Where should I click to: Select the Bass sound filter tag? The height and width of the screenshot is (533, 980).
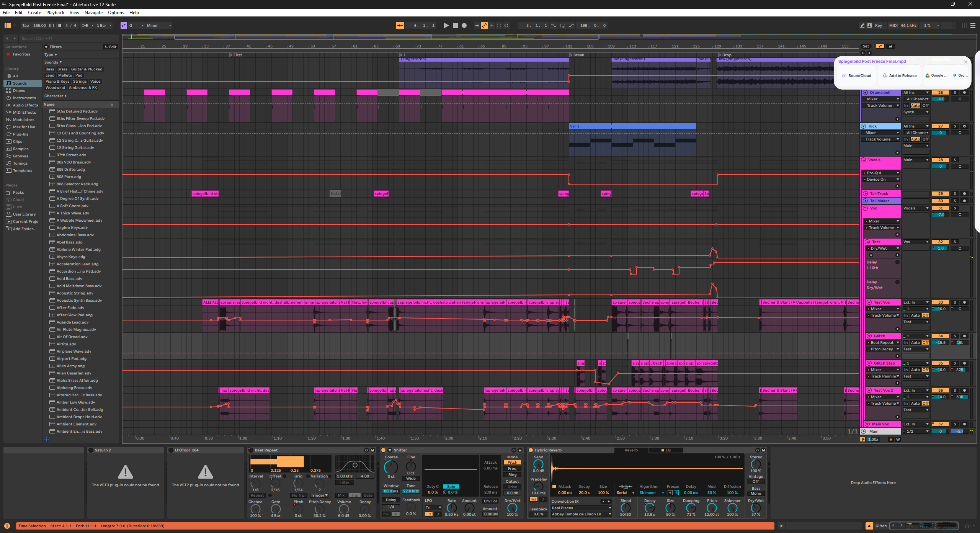pyautogui.click(x=50, y=69)
